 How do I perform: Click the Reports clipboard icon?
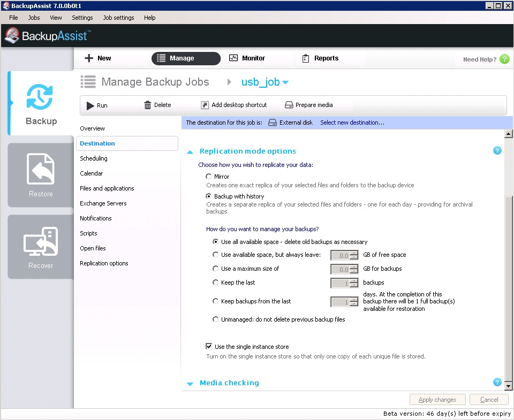coord(306,58)
